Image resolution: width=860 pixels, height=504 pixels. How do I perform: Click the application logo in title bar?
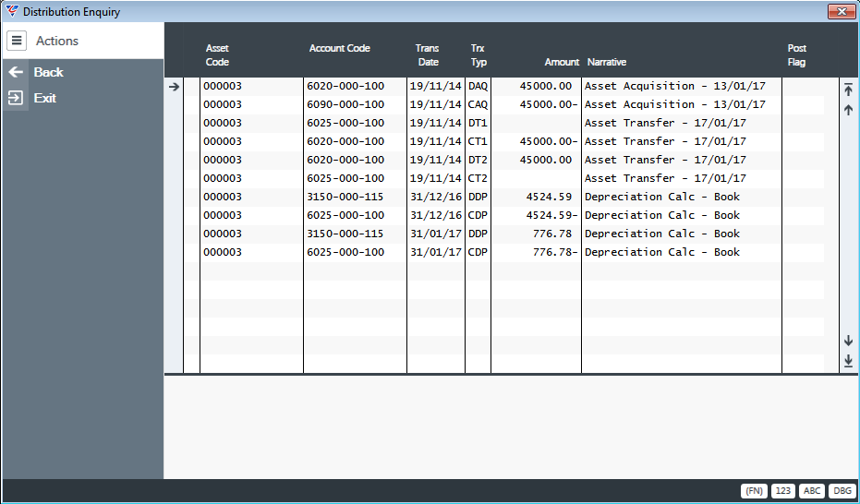[x=11, y=11]
